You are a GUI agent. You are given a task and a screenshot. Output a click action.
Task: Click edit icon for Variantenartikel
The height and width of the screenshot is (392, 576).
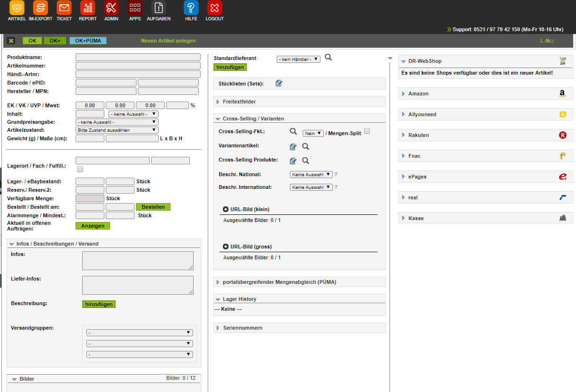293,146
